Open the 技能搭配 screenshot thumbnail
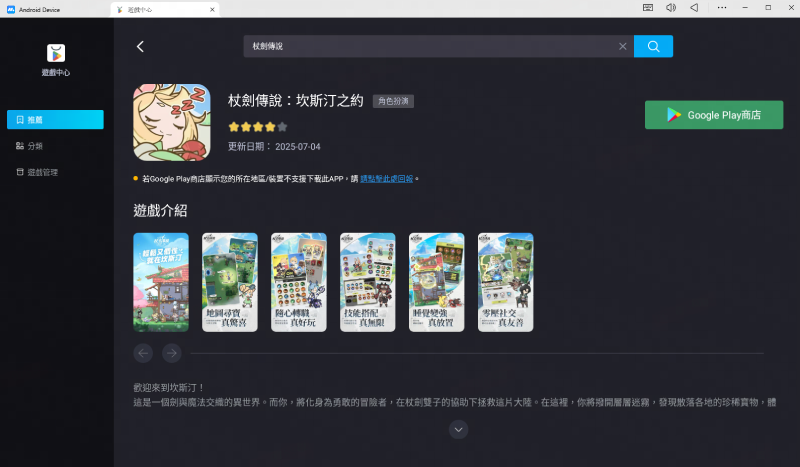800x467 pixels. pyautogui.click(x=367, y=282)
